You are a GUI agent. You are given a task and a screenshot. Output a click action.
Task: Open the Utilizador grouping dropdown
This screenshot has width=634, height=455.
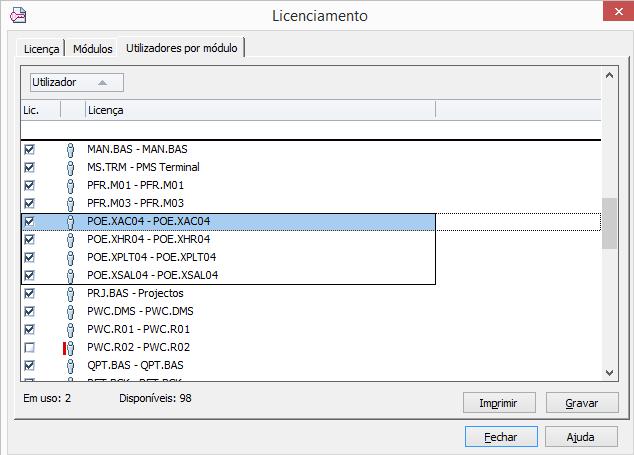tap(76, 82)
